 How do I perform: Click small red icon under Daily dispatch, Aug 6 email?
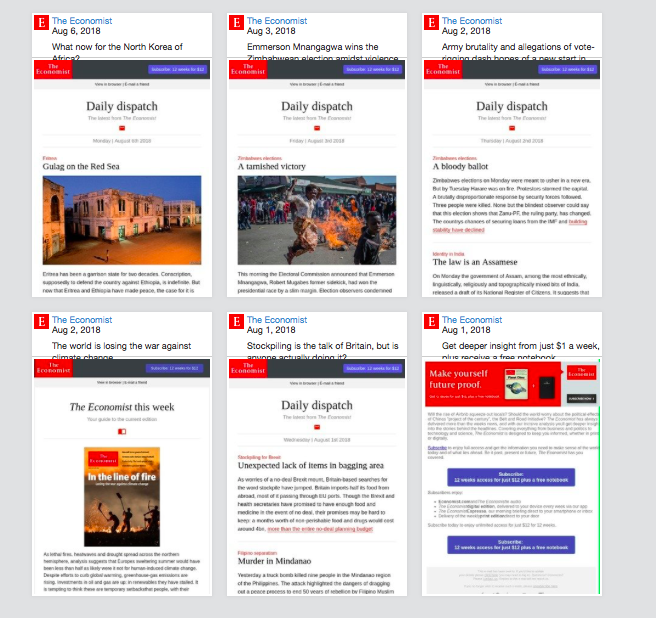[x=122, y=128]
